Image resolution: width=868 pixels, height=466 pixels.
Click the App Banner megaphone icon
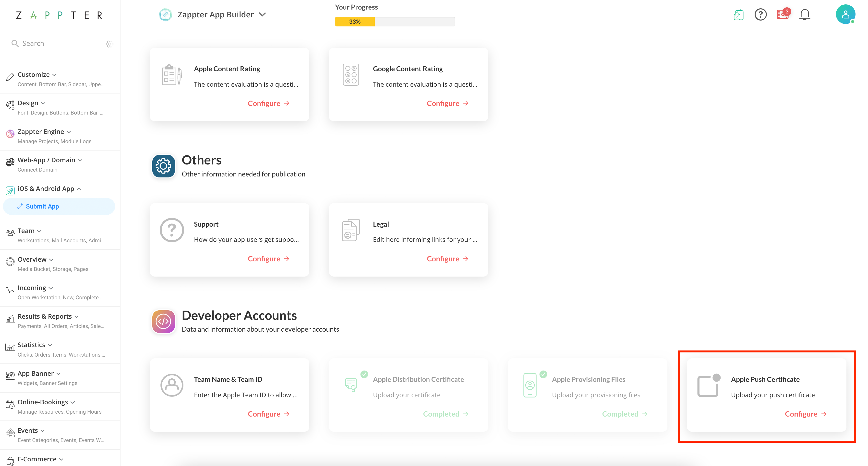pyautogui.click(x=10, y=376)
